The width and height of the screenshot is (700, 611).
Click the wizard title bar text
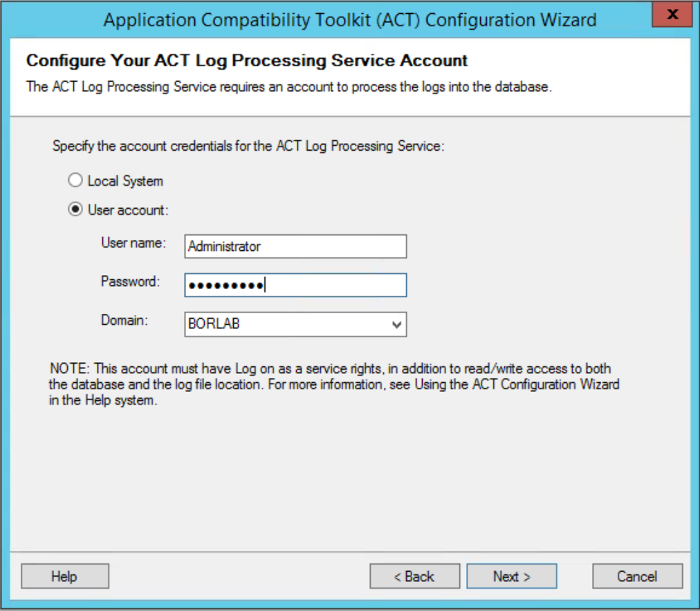click(x=350, y=20)
